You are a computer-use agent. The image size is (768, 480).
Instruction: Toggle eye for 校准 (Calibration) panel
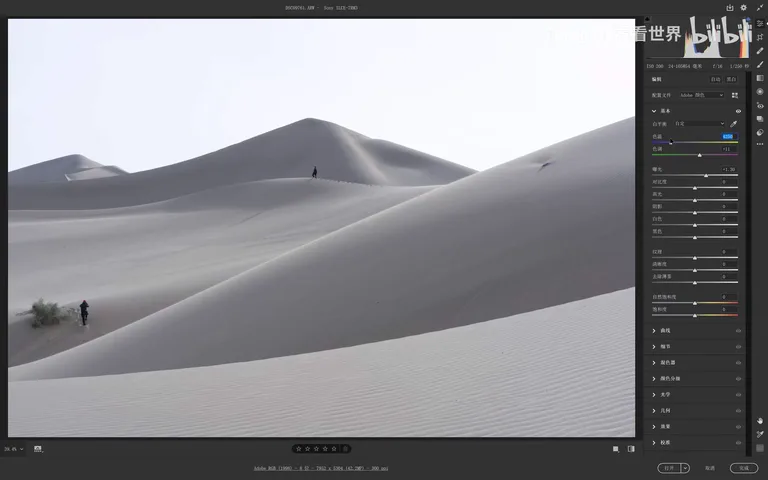(x=738, y=443)
